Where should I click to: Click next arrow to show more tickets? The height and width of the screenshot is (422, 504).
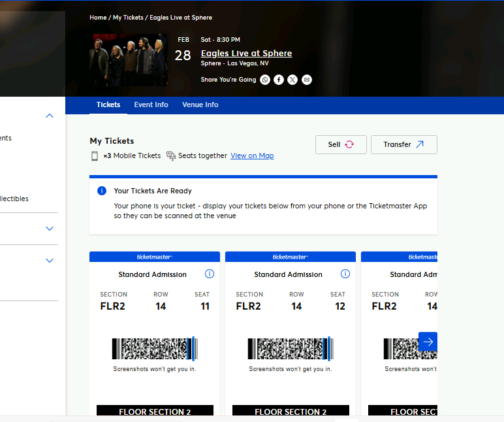coord(428,342)
